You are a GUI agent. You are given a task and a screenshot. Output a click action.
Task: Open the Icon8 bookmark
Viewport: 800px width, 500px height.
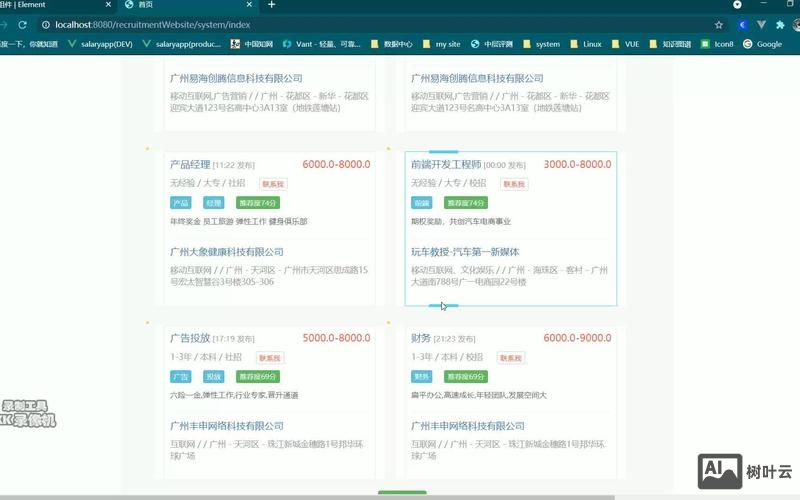pyautogui.click(x=717, y=44)
